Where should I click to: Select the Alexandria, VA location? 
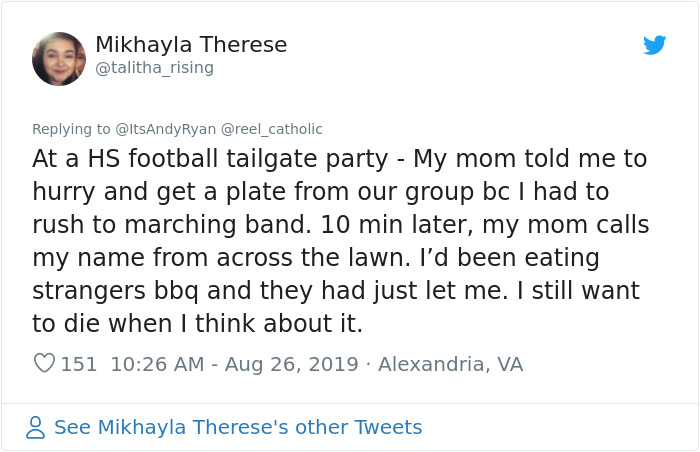click(x=450, y=364)
